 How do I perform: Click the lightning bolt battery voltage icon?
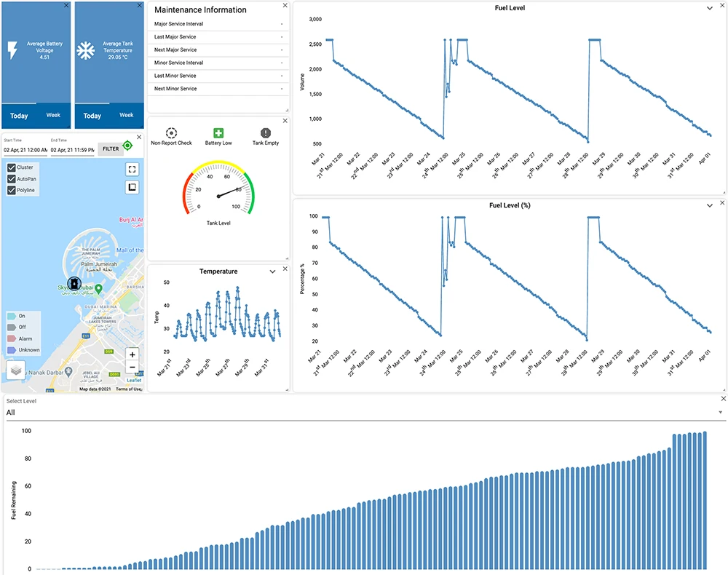[12, 50]
